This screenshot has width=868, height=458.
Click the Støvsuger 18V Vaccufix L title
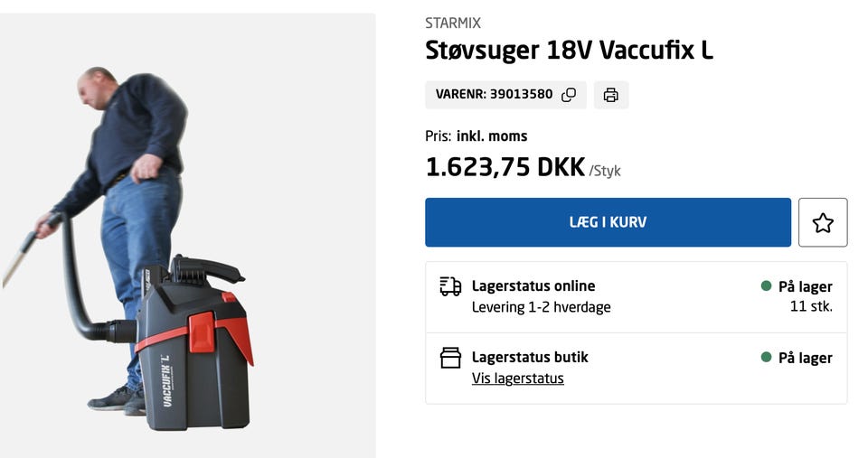click(x=569, y=51)
